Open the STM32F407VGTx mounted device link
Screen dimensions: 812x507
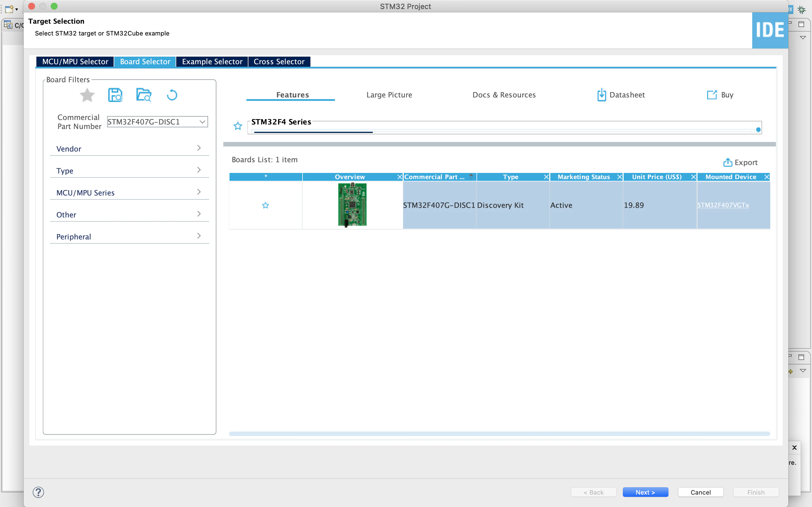(723, 205)
